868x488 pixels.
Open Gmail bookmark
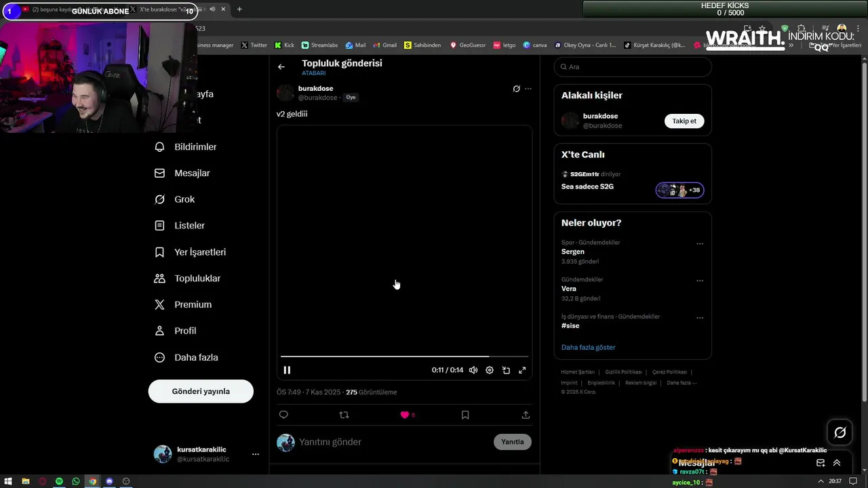(384, 45)
